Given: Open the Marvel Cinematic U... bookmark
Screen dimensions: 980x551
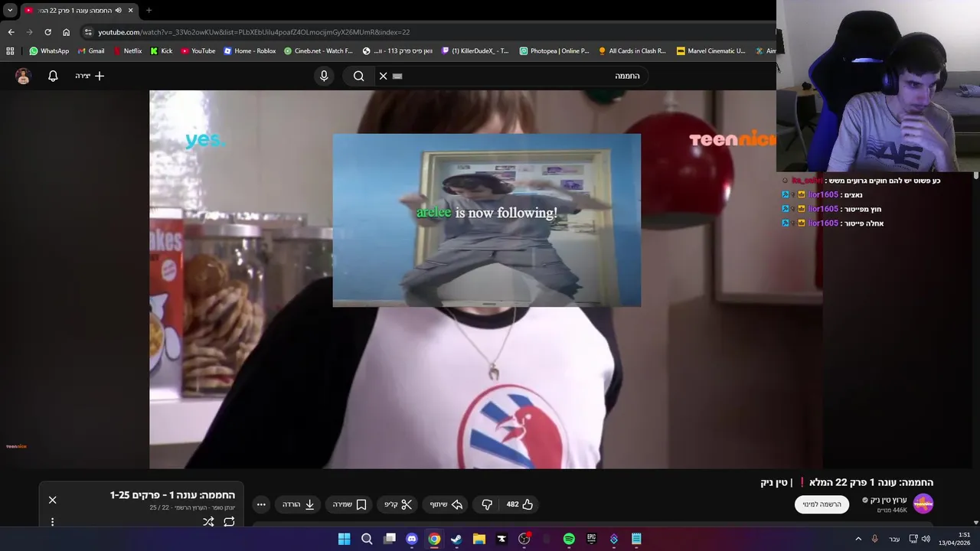Looking at the screenshot, I should tap(711, 51).
